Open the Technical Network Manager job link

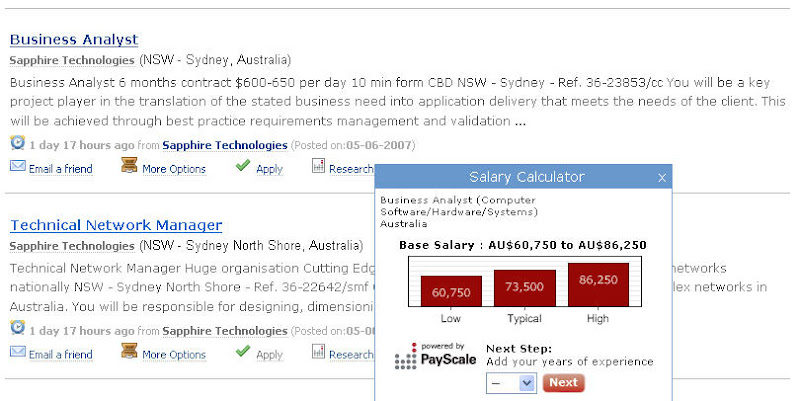coord(116,225)
